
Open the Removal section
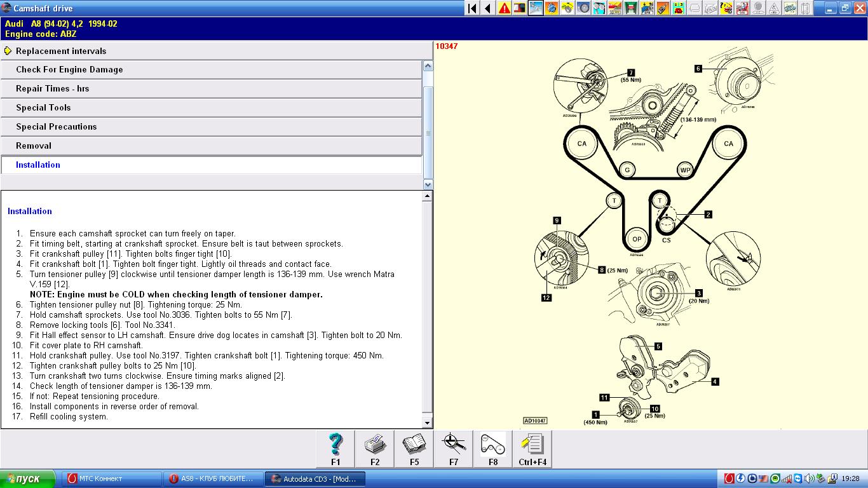click(x=34, y=146)
